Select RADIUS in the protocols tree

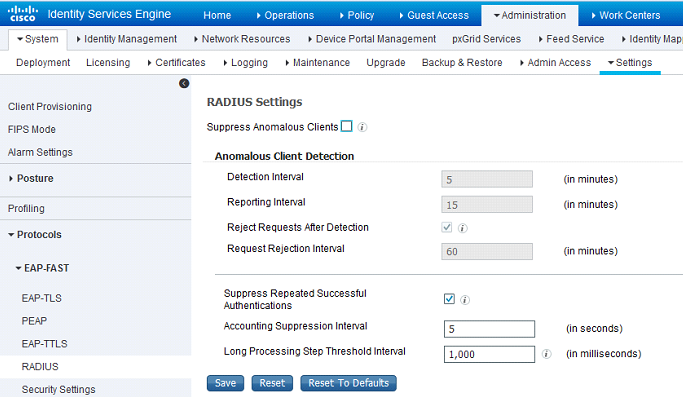coord(40,366)
